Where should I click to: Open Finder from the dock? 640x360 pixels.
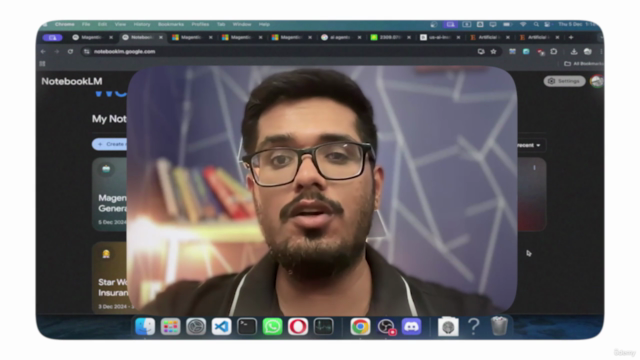coord(145,327)
